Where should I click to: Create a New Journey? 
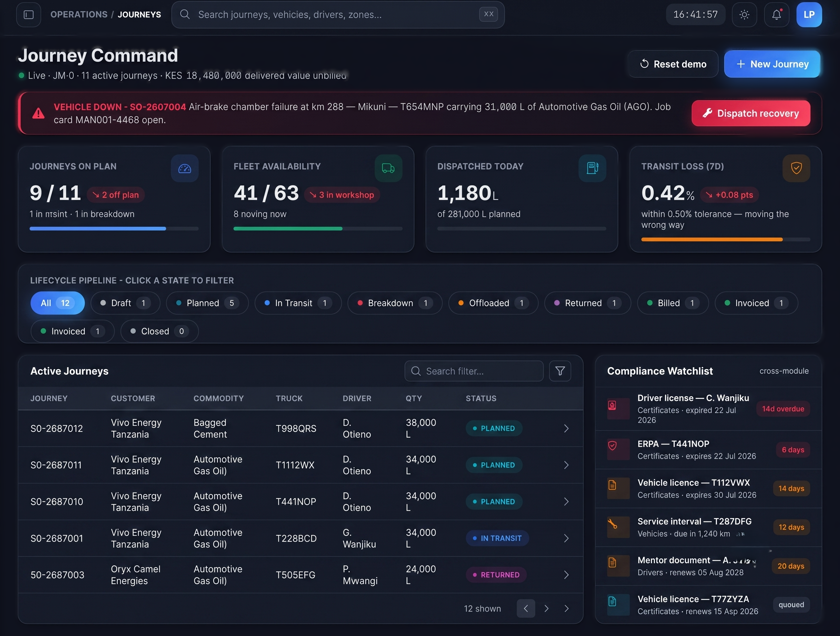pyautogui.click(x=772, y=64)
